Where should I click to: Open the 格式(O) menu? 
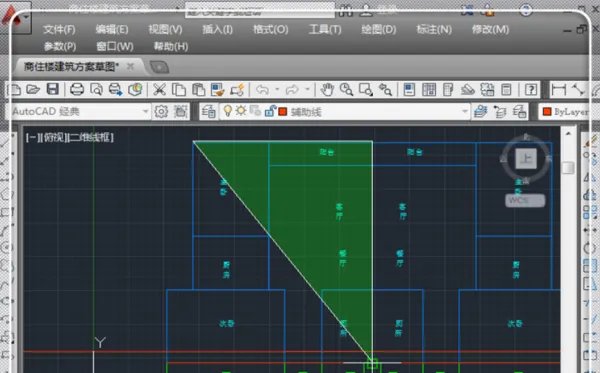[x=271, y=29]
